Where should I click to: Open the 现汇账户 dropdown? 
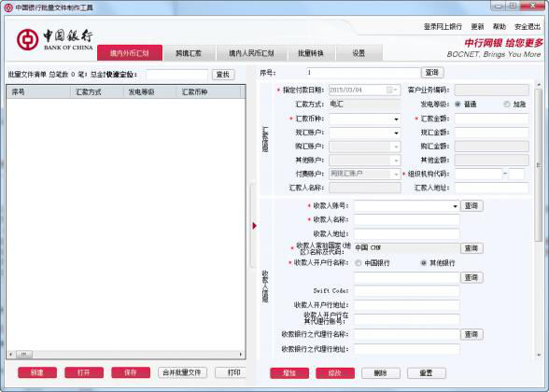(396, 133)
